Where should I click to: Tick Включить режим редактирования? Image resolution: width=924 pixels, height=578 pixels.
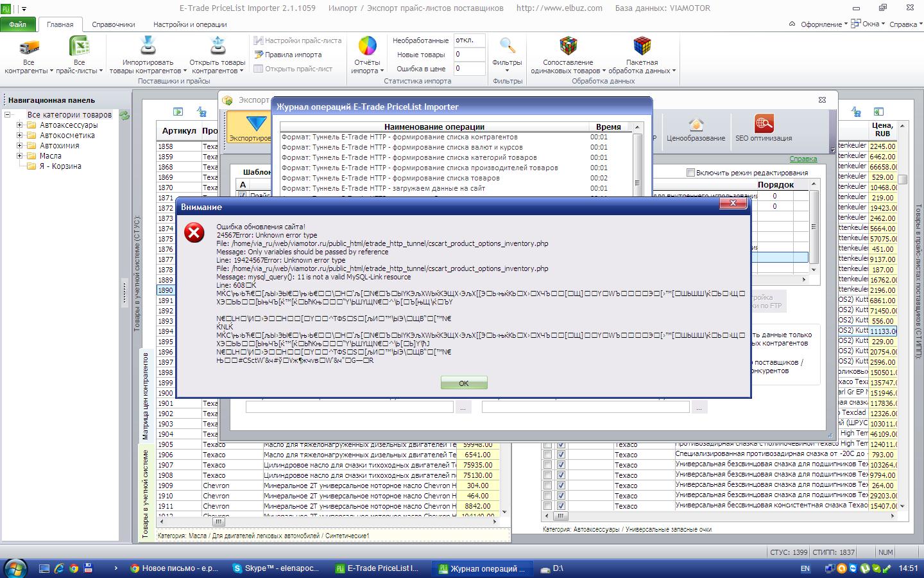click(690, 173)
